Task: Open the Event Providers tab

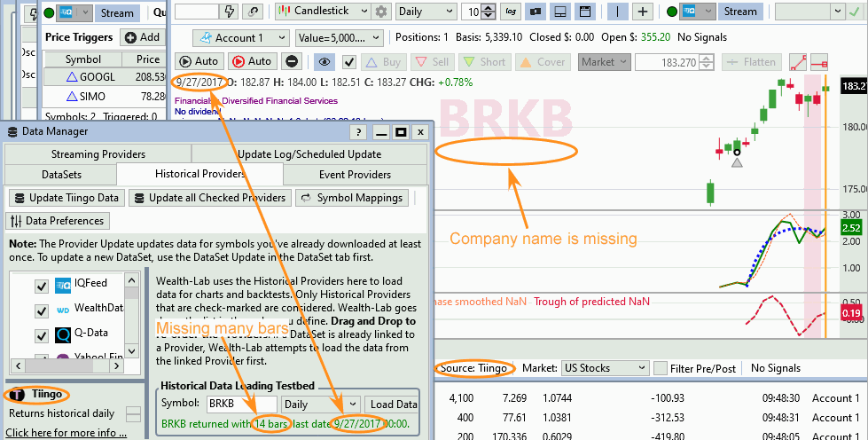Action: coord(355,174)
